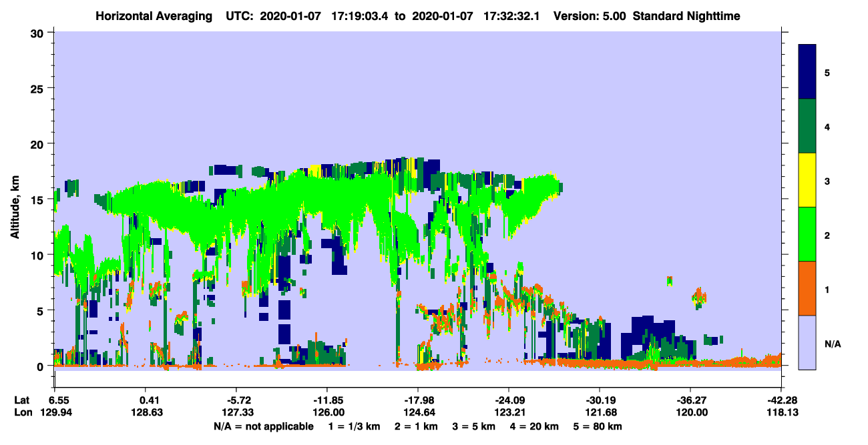Click the 'N/A = not applicable' legend text
The height and width of the screenshot is (445, 868).
264,426
